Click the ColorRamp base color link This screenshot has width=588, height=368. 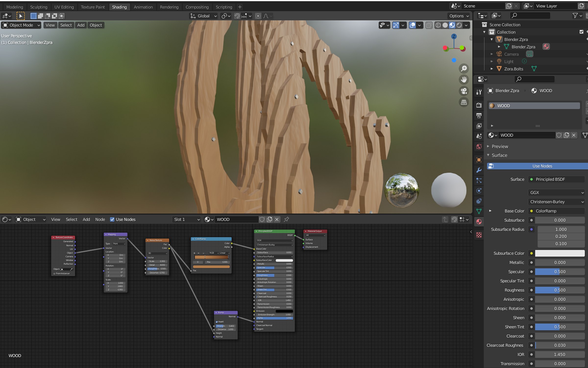coord(556,211)
